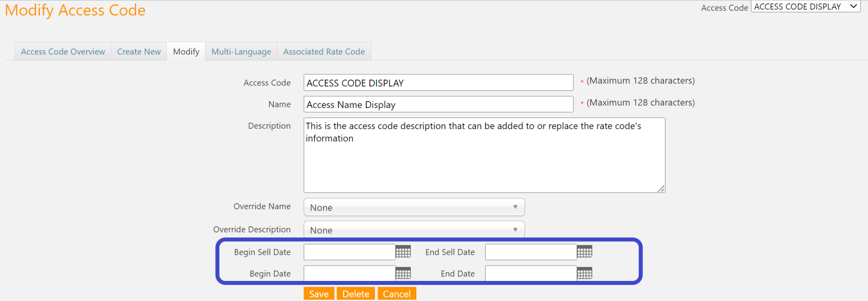The width and height of the screenshot is (868, 301).
Task: Switch to the Access Code Overview tab
Action: point(63,51)
